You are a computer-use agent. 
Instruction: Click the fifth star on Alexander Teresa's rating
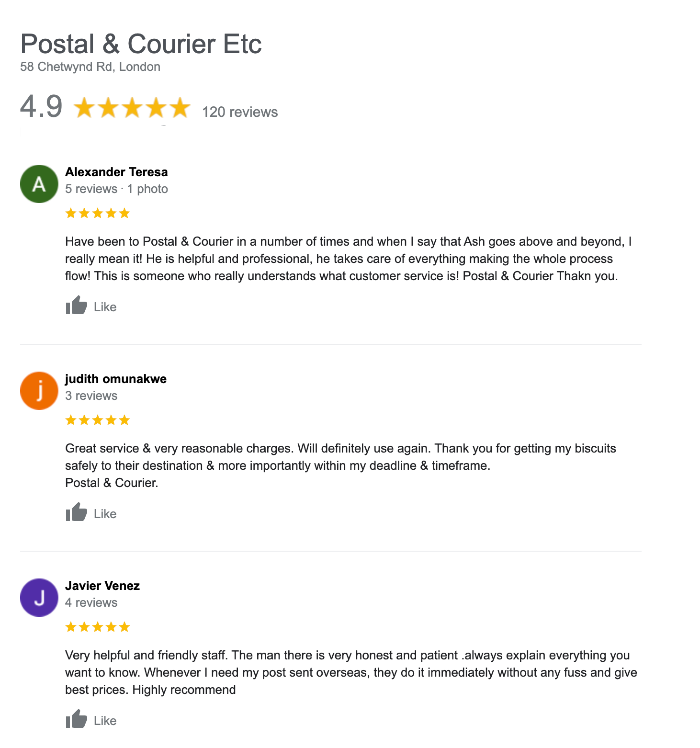(x=124, y=213)
